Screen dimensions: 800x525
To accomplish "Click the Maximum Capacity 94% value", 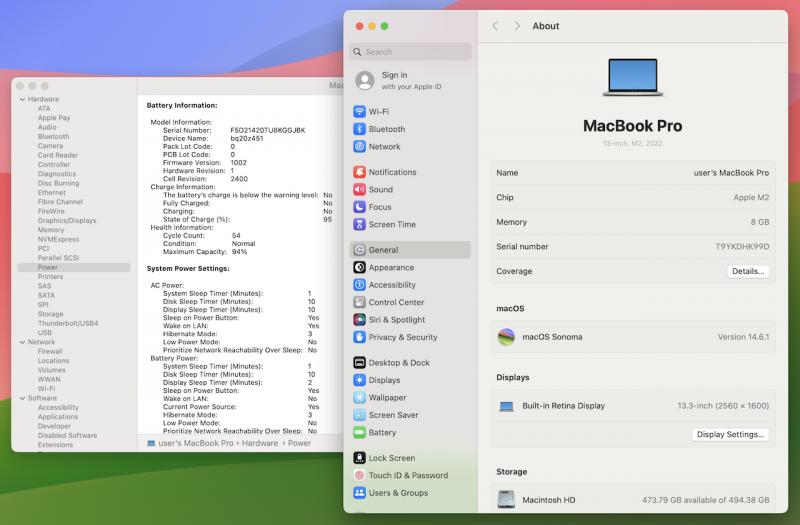I will 239,252.
